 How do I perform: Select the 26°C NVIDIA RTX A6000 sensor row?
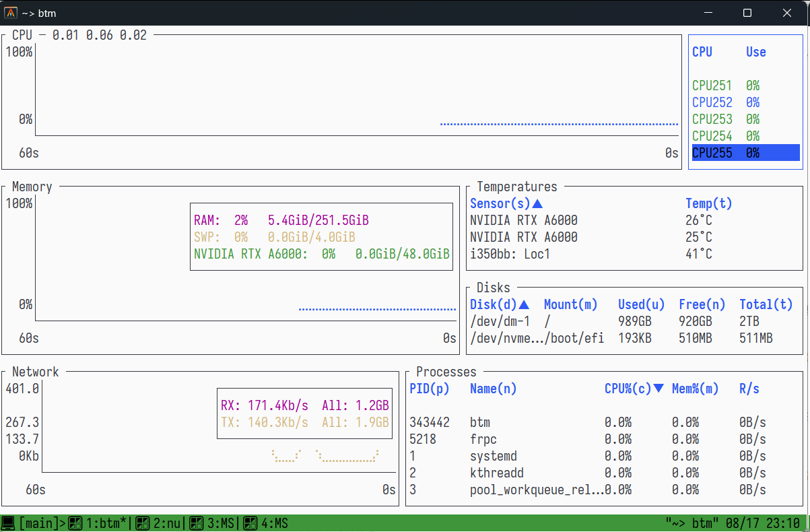tap(635, 220)
